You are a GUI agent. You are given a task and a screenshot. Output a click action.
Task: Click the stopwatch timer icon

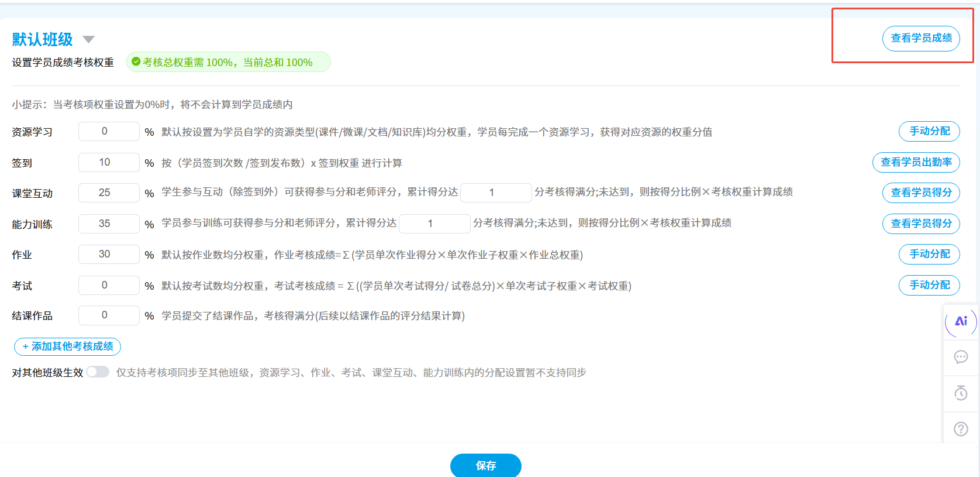[961, 393]
